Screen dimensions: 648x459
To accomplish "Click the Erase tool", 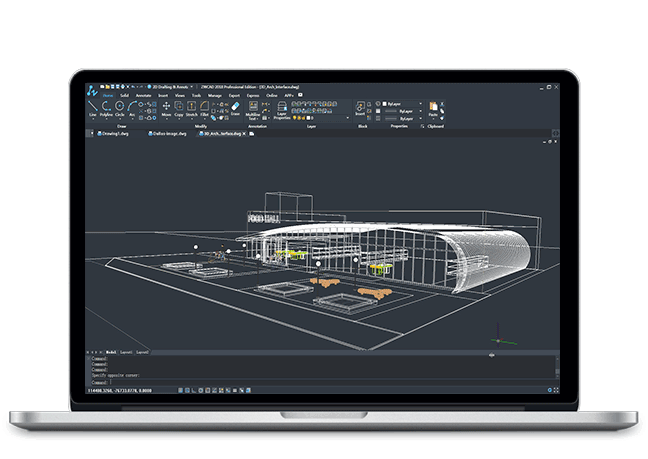I will (236, 108).
